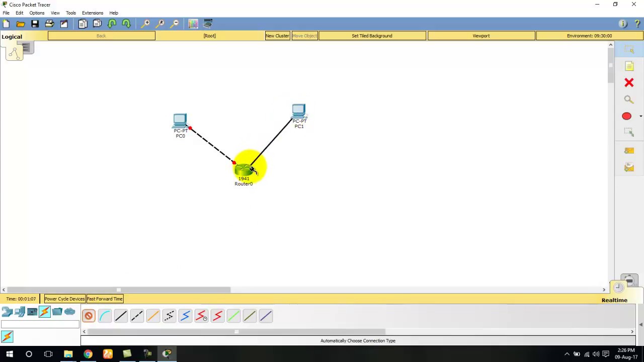This screenshot has height=362, width=644.
Task: Choose the red ellipse drawing tool
Action: [x=626, y=116]
